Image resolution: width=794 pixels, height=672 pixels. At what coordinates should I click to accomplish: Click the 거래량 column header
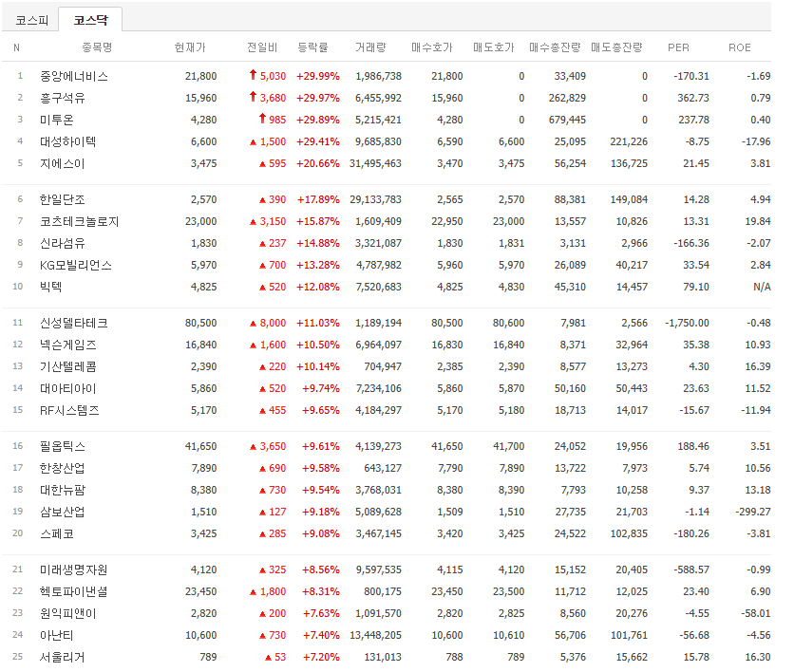[370, 47]
